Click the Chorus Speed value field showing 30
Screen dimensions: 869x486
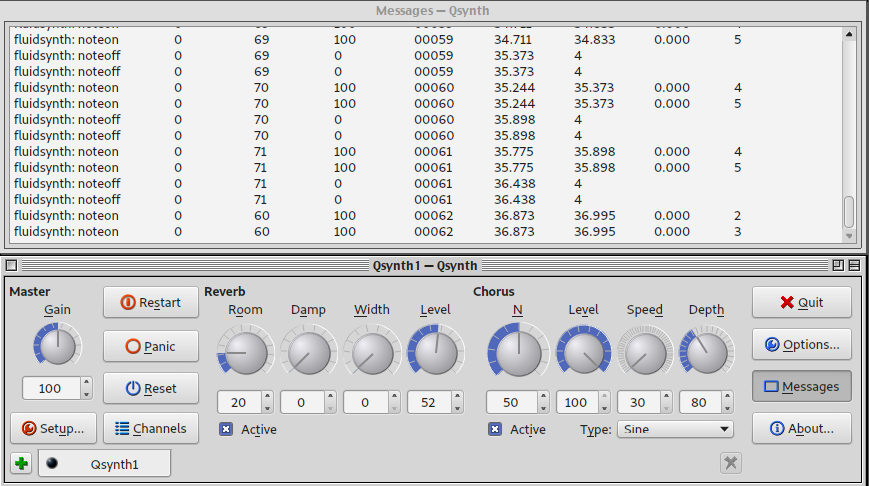[638, 402]
